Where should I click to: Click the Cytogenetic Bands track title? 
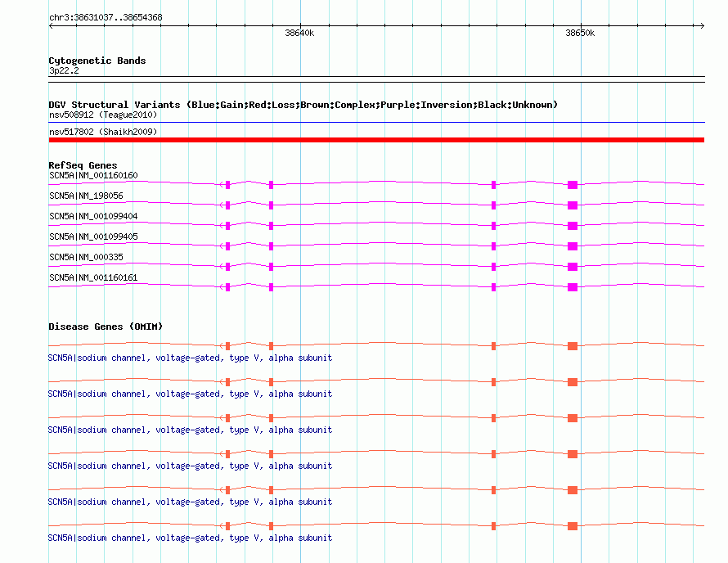coord(97,61)
